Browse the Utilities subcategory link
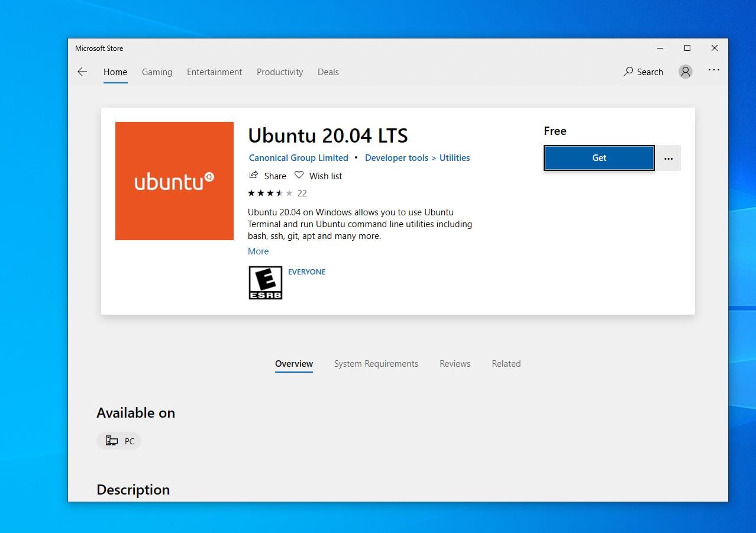The image size is (756, 533). (x=455, y=158)
